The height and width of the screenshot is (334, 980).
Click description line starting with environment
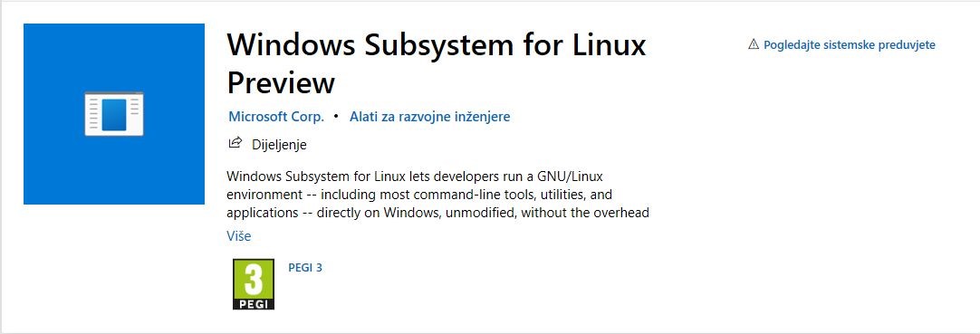pos(424,193)
